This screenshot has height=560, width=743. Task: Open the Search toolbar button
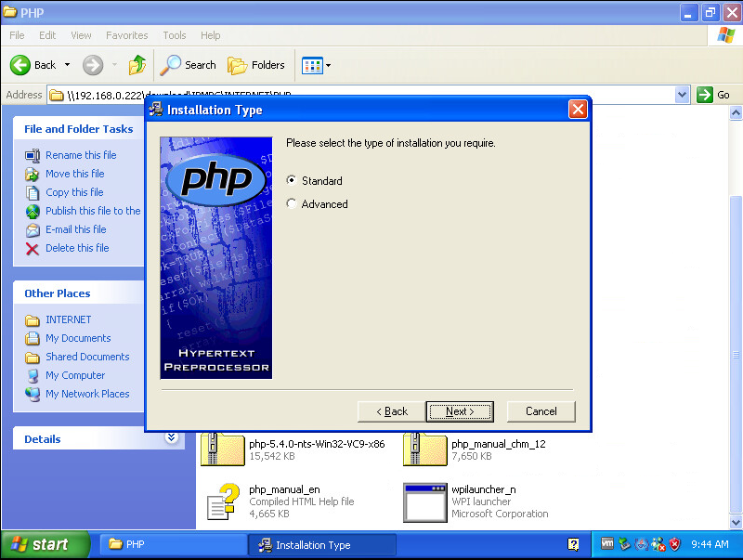[x=189, y=65]
